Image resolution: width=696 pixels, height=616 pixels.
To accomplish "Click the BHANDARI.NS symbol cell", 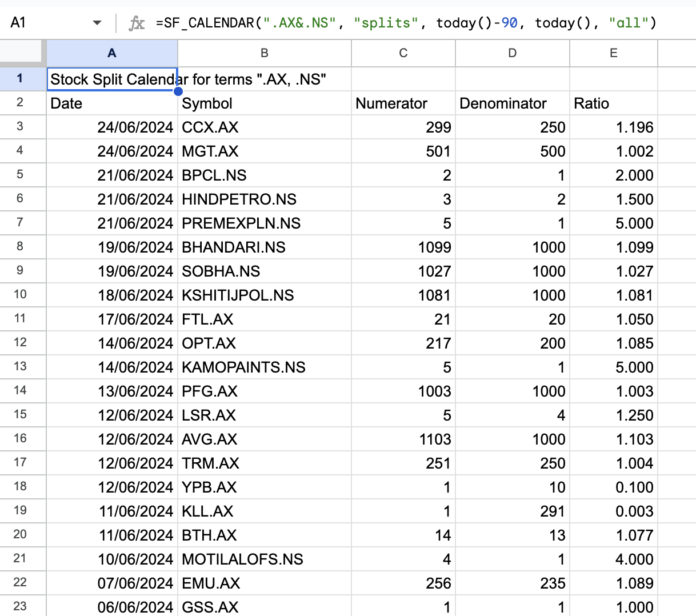I will click(x=265, y=247).
